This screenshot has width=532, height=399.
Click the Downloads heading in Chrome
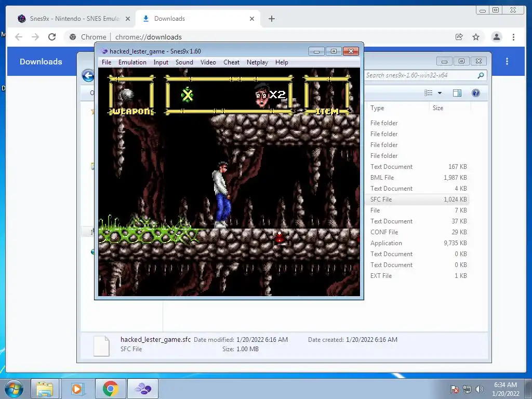pos(41,62)
